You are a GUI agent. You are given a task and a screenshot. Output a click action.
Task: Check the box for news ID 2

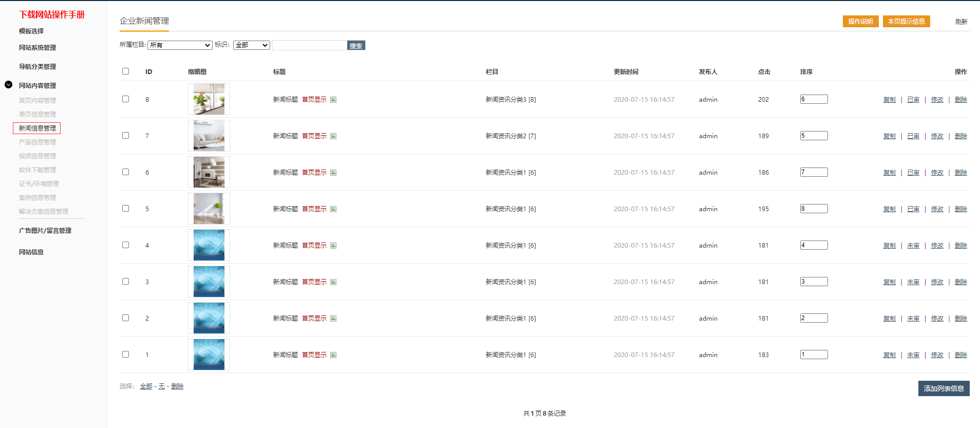[x=125, y=318]
